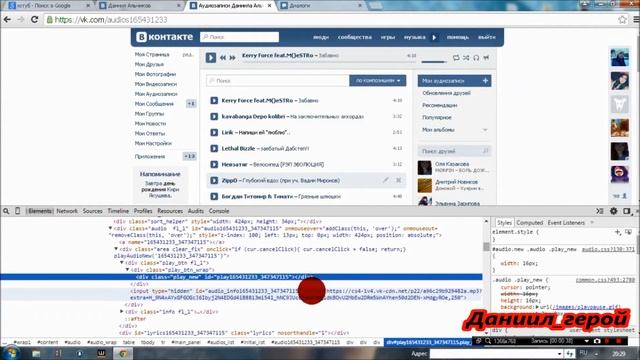This screenshot has width=640, height=360.
Task: Play Kerry Force feat.M()eSTRo in the list
Action: tap(214, 100)
